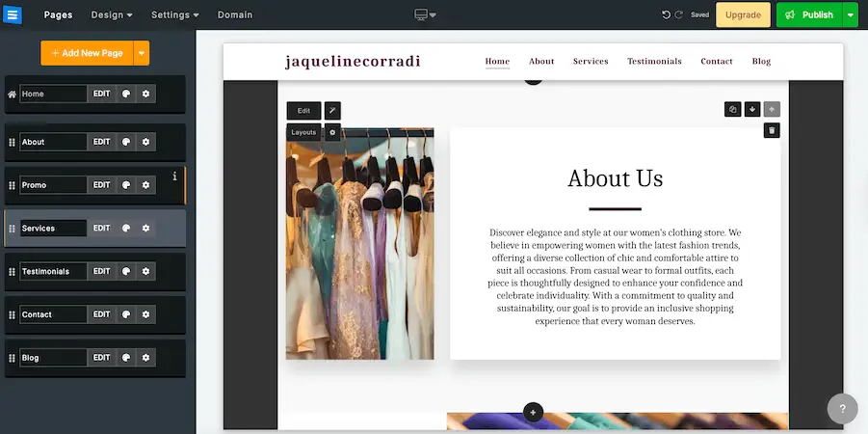The width and height of the screenshot is (868, 434).
Task: Move the section down with arrow icon
Action: tap(751, 109)
